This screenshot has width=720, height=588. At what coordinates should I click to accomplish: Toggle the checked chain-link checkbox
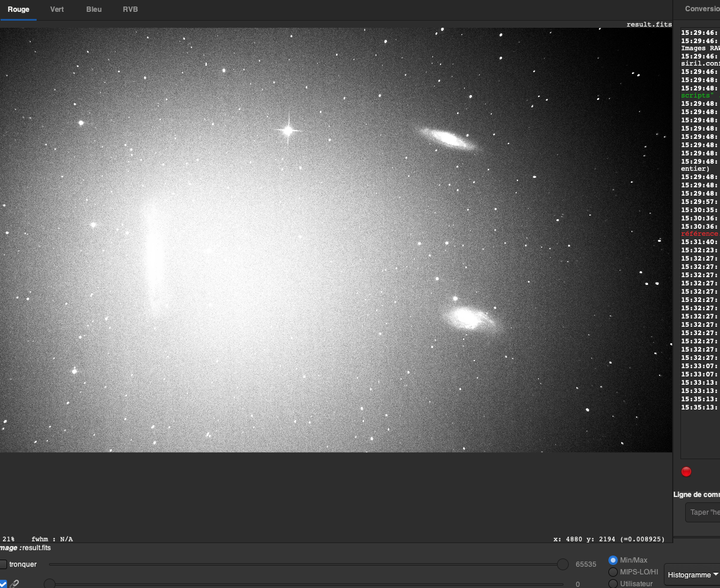[3, 584]
